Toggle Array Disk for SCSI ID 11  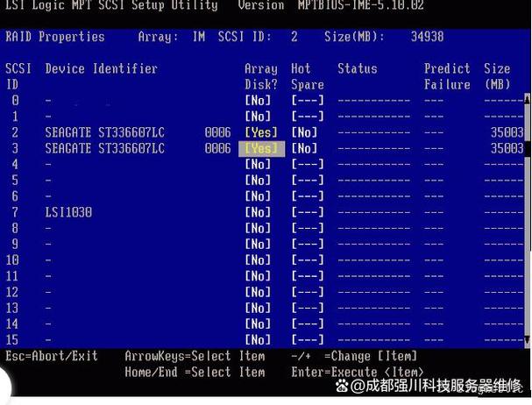(259, 276)
